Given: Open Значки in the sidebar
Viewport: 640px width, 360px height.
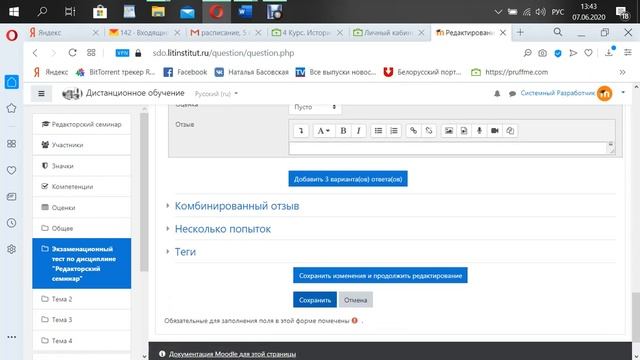Looking at the screenshot, I should point(82,166).
